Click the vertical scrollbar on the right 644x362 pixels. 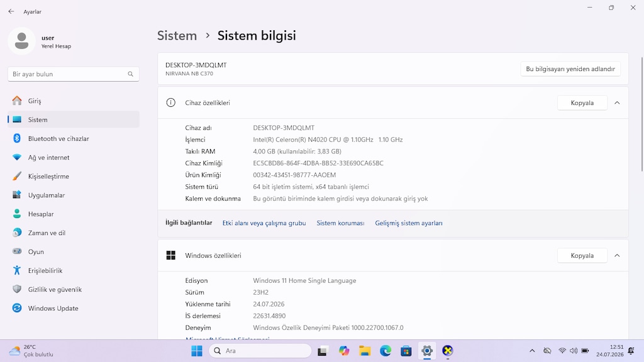[641, 114]
